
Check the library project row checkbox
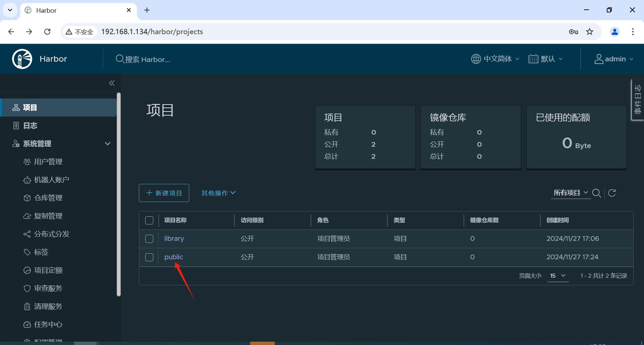(149, 239)
